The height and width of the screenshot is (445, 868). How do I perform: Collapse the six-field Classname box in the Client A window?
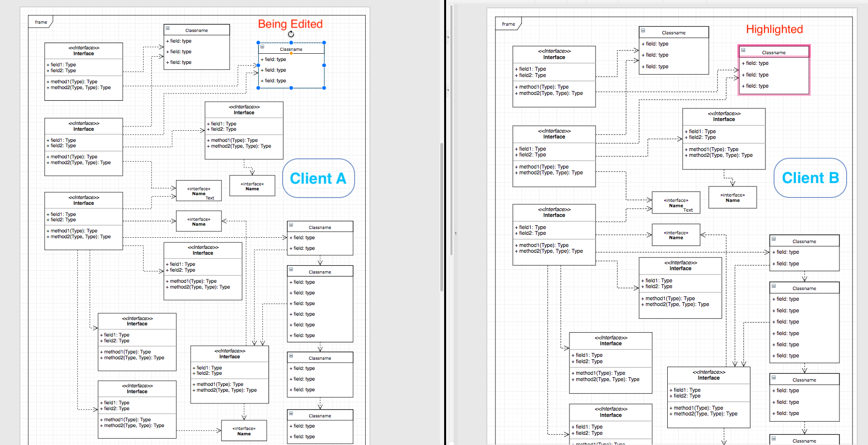pos(291,269)
